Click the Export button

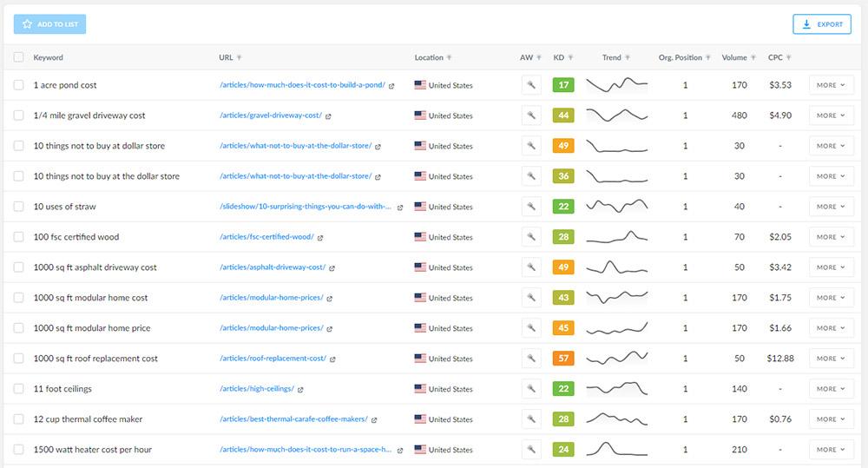point(822,24)
